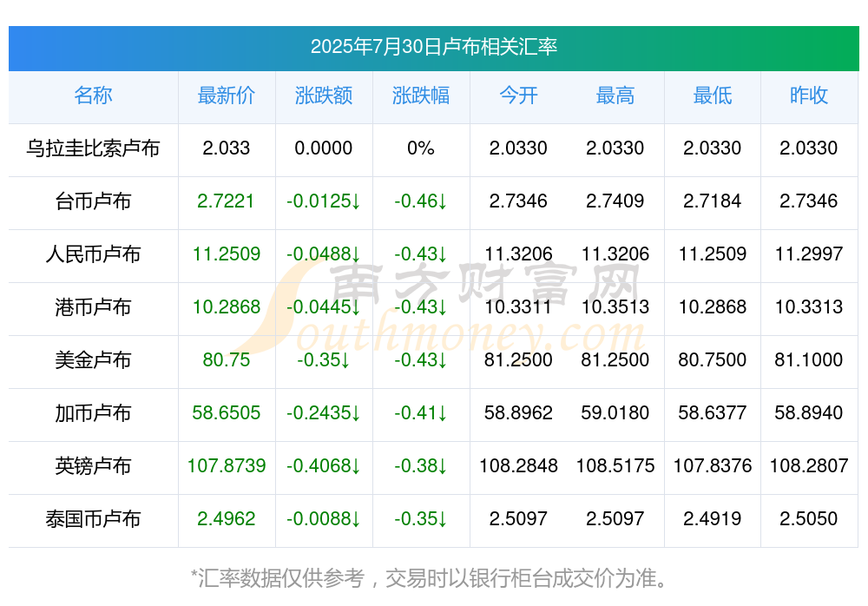Click the 80.75 latest price value
Viewport: 868px width, 606px height.
coord(226,360)
